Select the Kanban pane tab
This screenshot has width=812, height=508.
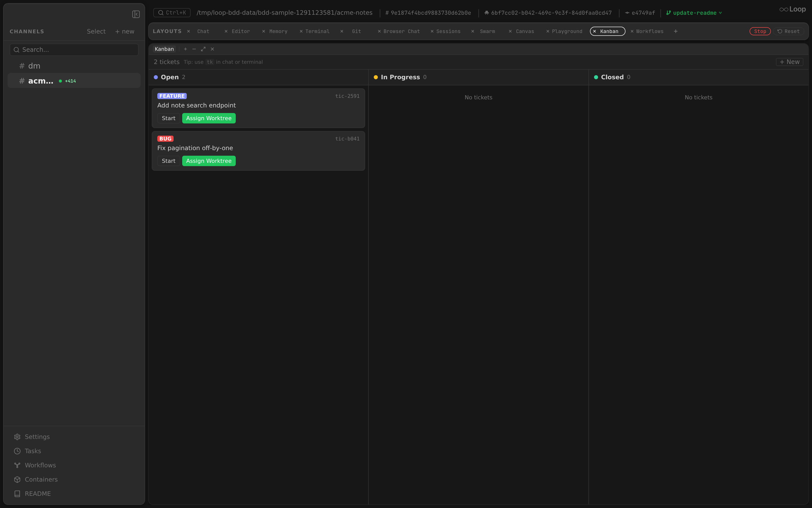[164, 49]
